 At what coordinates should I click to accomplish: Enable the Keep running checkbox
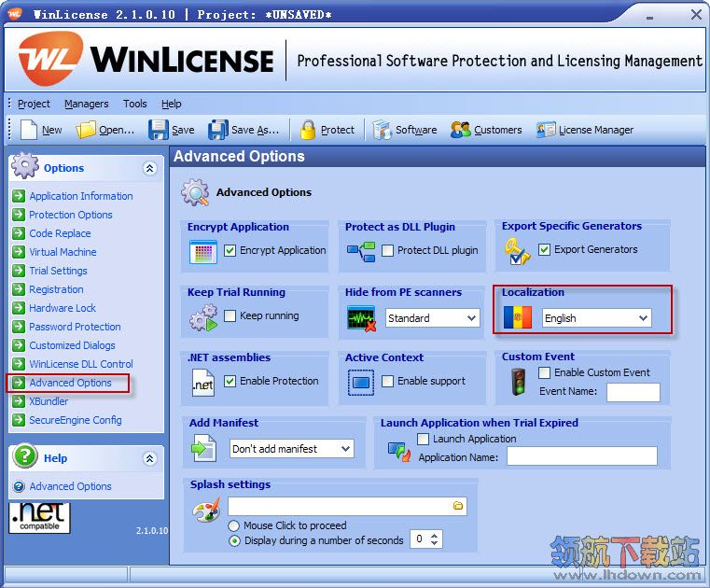[x=230, y=315]
